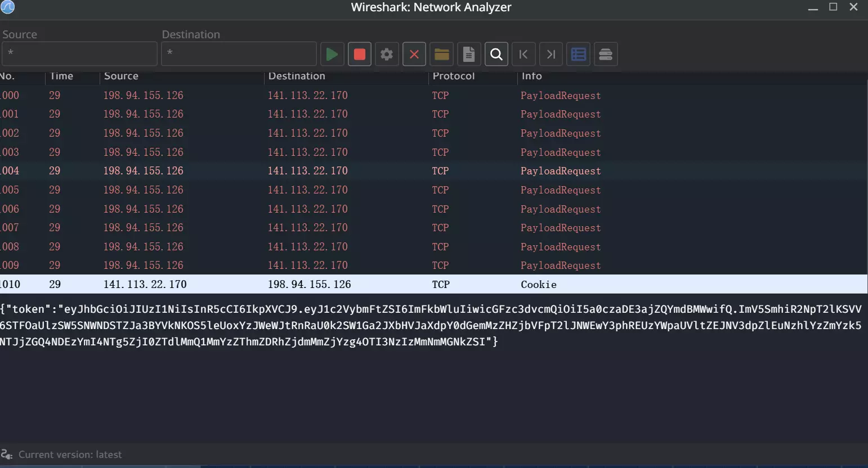Screen dimensions: 868x468
Task: Sort by the Source column header
Action: 121,76
